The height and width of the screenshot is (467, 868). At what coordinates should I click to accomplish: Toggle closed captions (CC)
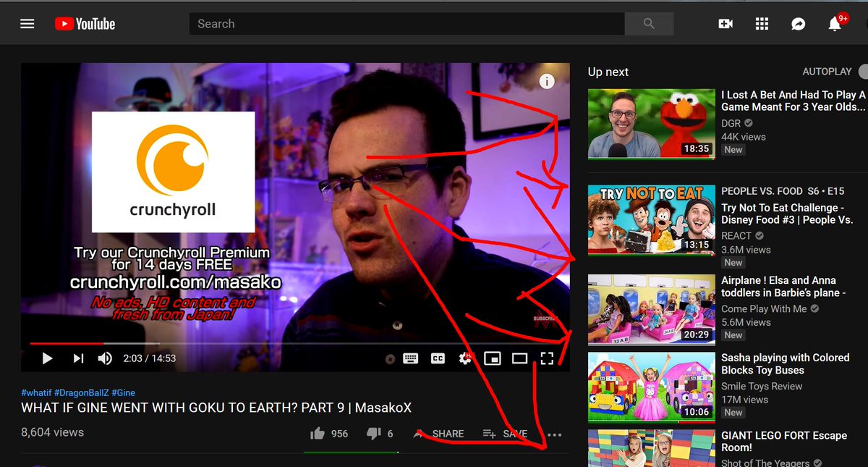click(438, 358)
